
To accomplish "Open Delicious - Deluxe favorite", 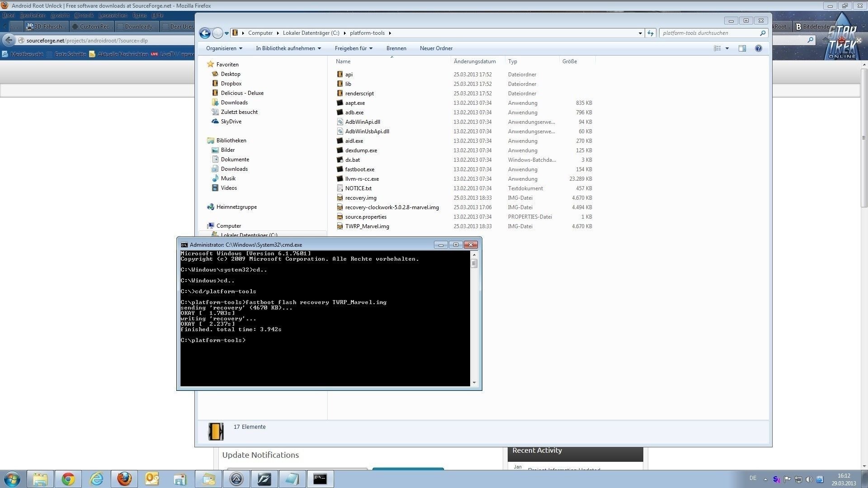I will coord(242,93).
